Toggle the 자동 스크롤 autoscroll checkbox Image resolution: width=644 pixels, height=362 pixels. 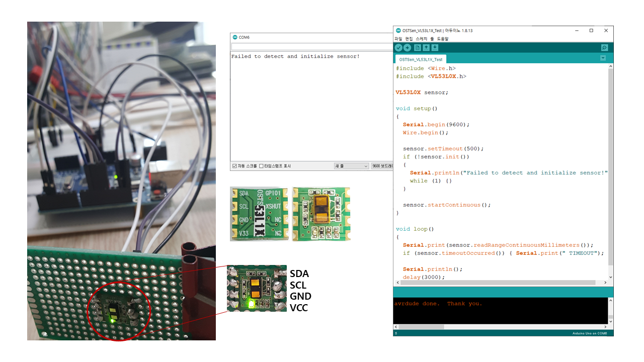234,166
